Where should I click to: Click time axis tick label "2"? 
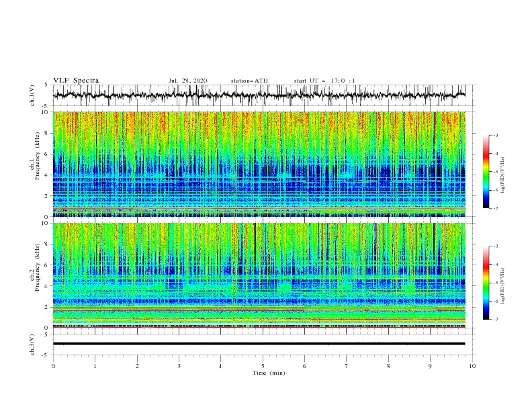pos(137,366)
